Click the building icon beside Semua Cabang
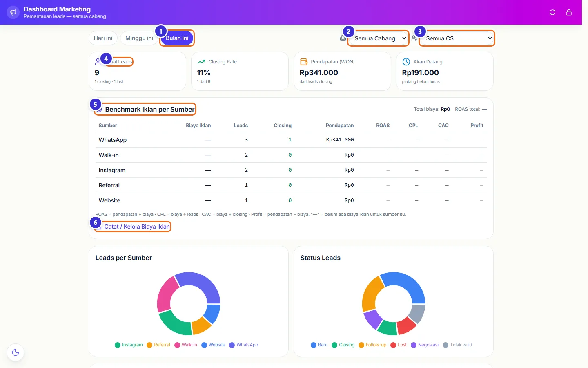Screen dimensions: 588x368 pyautogui.click(x=343, y=38)
